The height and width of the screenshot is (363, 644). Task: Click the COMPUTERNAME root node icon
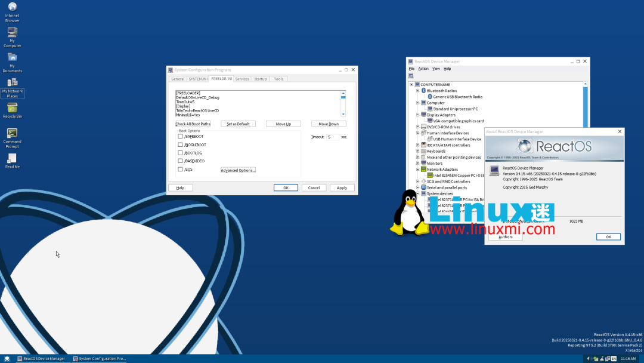click(417, 84)
